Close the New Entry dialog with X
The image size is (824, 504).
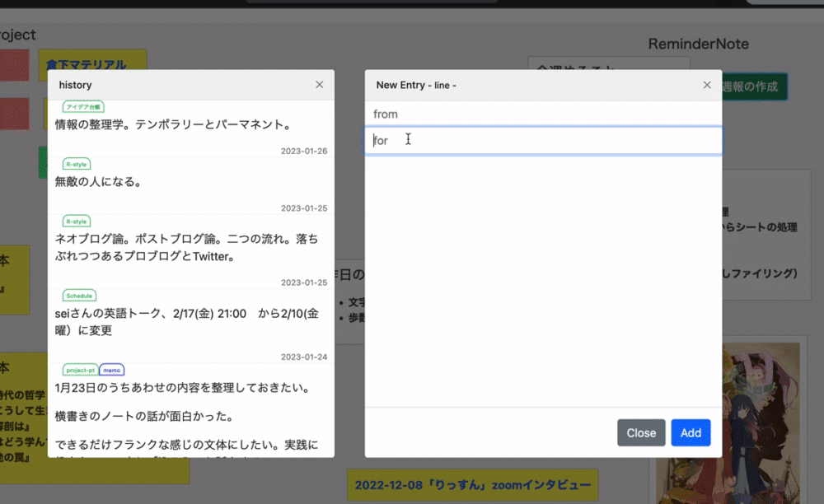tap(707, 85)
